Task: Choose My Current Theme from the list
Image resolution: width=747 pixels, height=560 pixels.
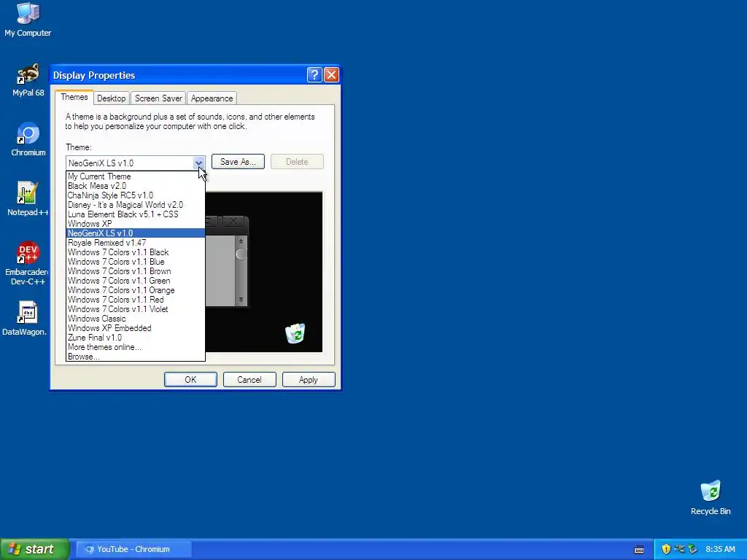Action: (135, 176)
